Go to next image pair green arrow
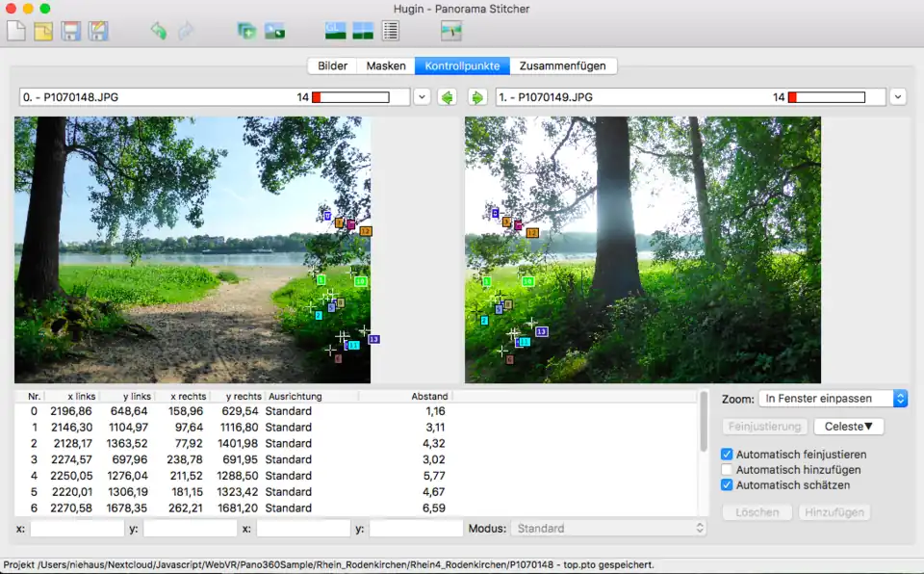 coord(476,97)
